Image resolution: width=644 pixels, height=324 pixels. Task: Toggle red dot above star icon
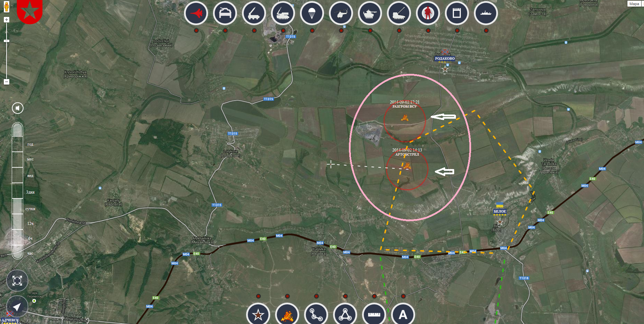point(258,296)
